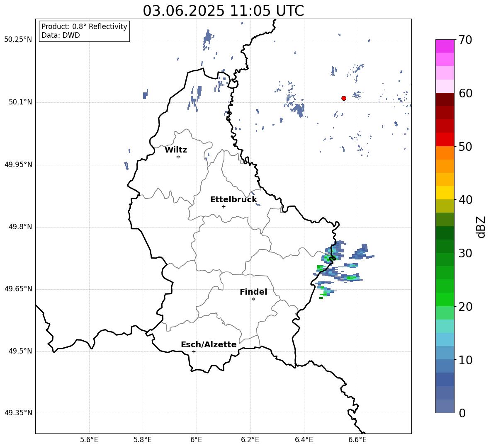Click the 6.2°E longitude label
This screenshot has width=491, height=448.
pos(250,440)
